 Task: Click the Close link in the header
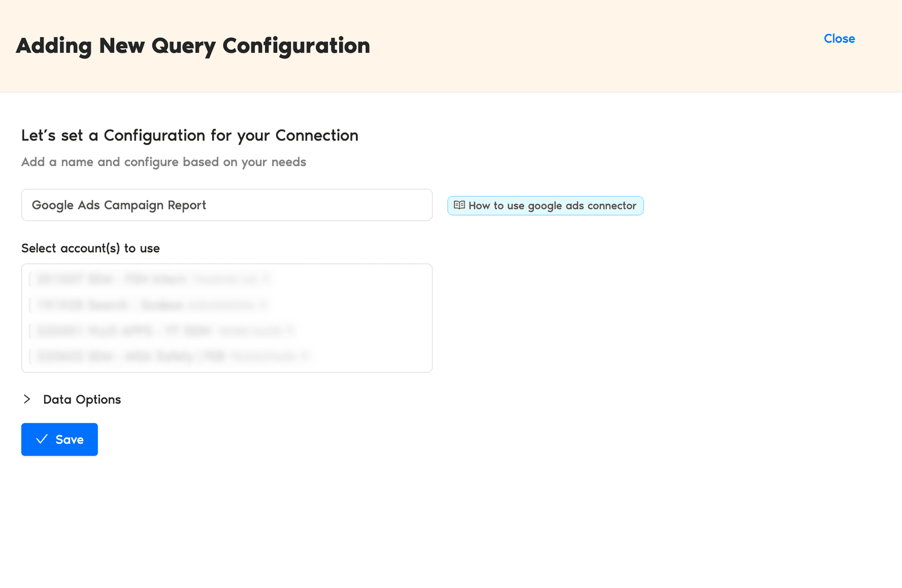pyautogui.click(x=839, y=39)
